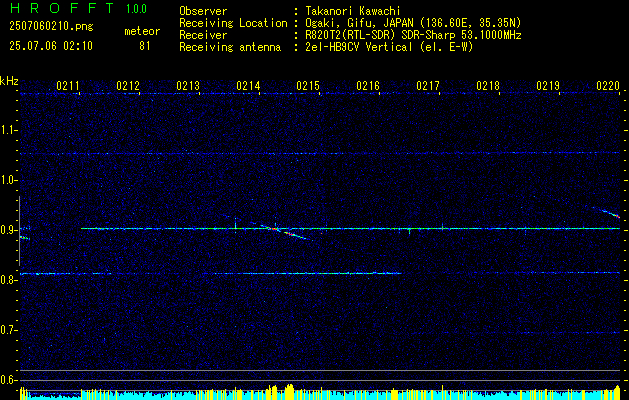Screen dimensions: 629x400
Task: Click the 0213 time marker
Action: (x=188, y=86)
